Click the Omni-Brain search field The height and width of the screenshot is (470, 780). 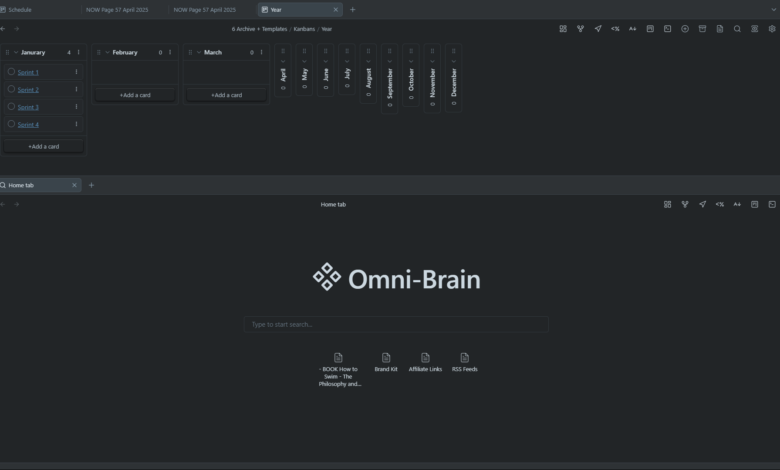[x=396, y=324]
